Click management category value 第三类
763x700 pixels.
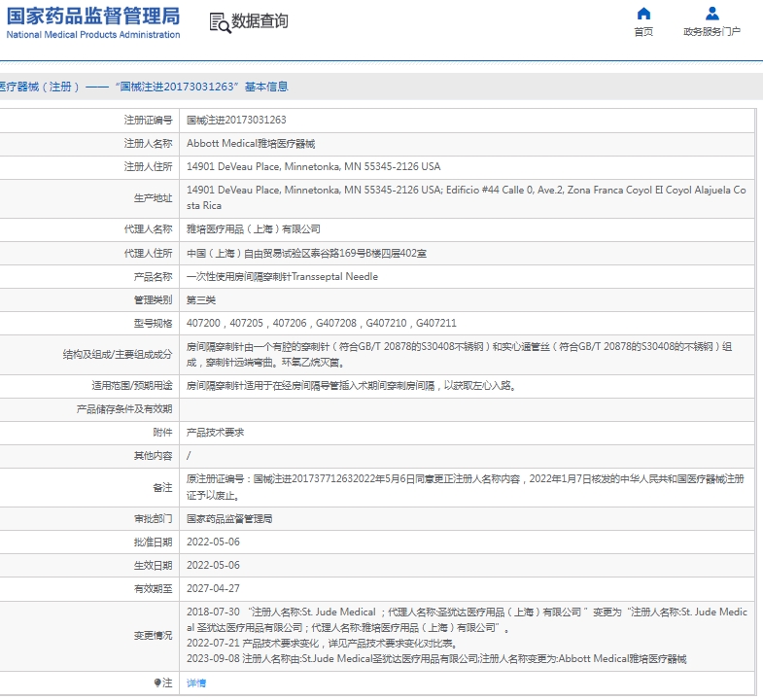click(201, 299)
